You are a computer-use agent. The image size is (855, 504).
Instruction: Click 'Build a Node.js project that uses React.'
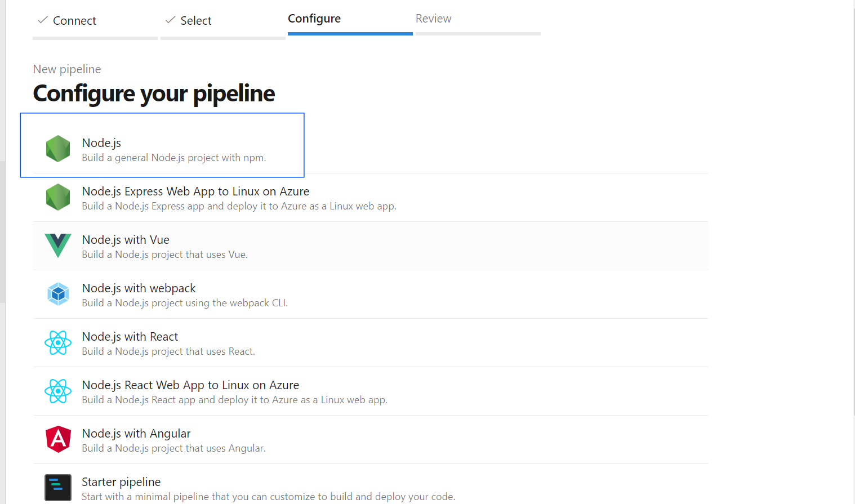coord(168,351)
